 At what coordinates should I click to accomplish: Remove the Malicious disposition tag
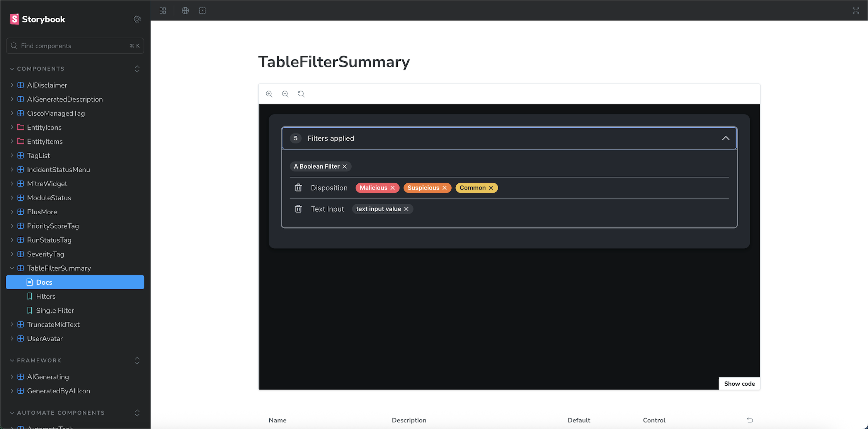click(x=393, y=188)
